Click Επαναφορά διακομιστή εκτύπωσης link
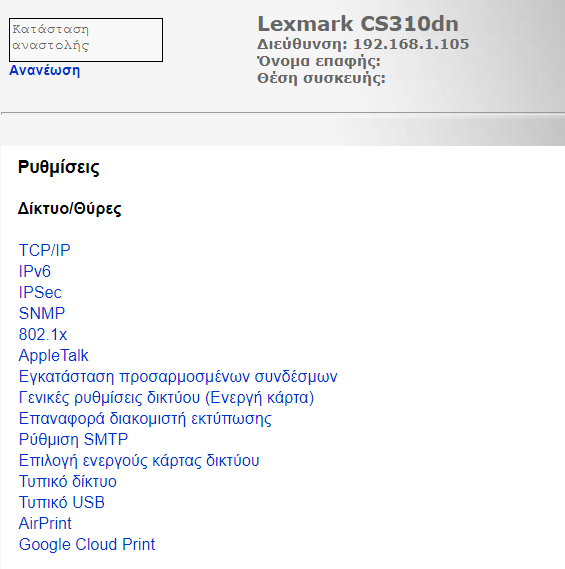Image resolution: width=565 pixels, height=569 pixels. [145, 419]
